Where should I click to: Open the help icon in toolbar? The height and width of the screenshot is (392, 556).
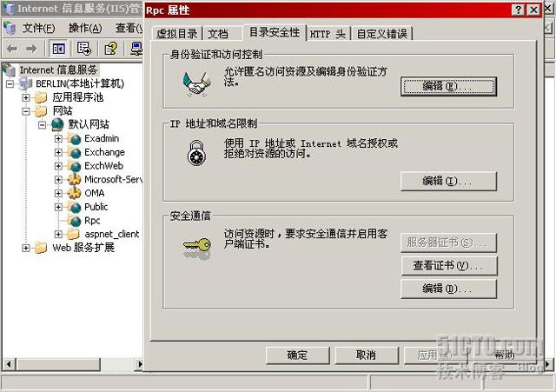[110, 49]
